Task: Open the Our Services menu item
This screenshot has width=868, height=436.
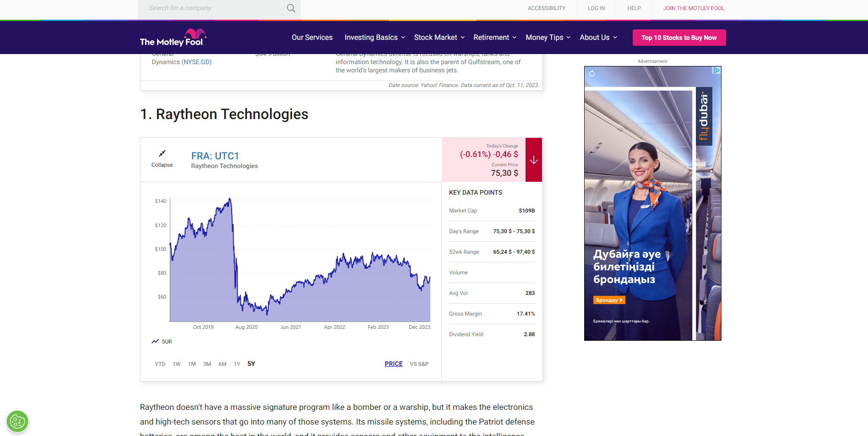Action: point(312,38)
